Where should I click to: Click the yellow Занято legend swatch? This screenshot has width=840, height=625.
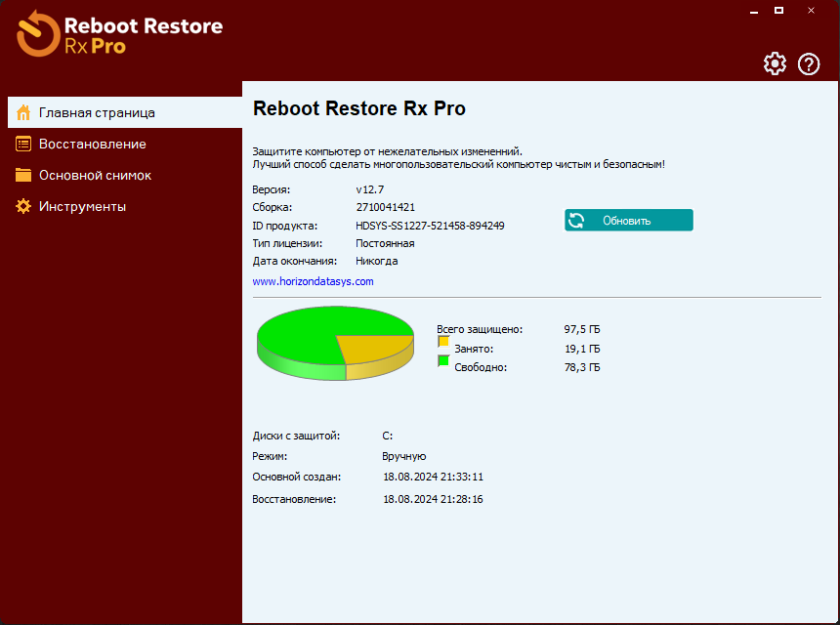pyautogui.click(x=443, y=341)
